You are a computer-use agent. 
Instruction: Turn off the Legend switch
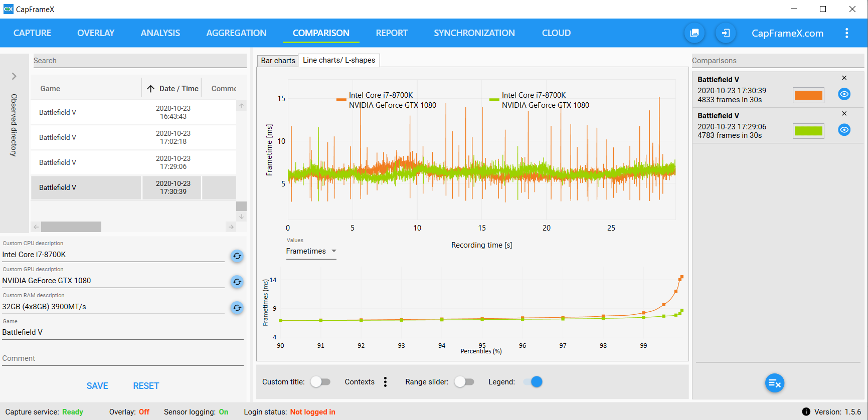pyautogui.click(x=533, y=382)
